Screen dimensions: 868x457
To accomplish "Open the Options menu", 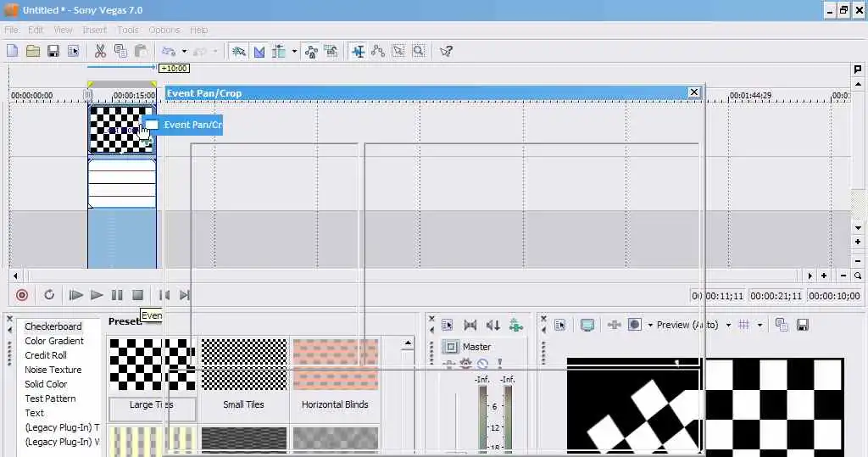I will click(164, 30).
